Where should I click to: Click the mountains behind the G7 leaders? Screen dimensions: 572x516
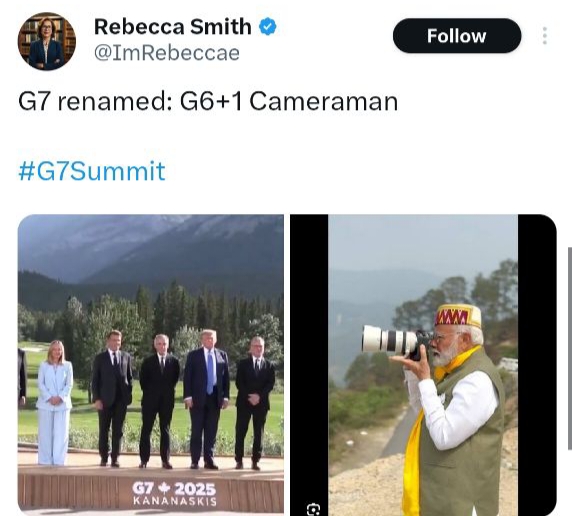click(x=151, y=248)
